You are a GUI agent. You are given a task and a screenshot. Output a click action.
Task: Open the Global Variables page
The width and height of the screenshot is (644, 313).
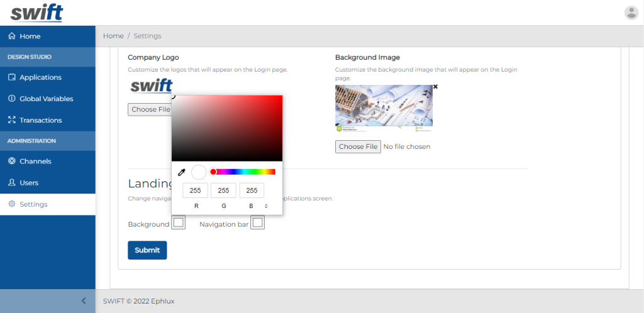(46, 99)
